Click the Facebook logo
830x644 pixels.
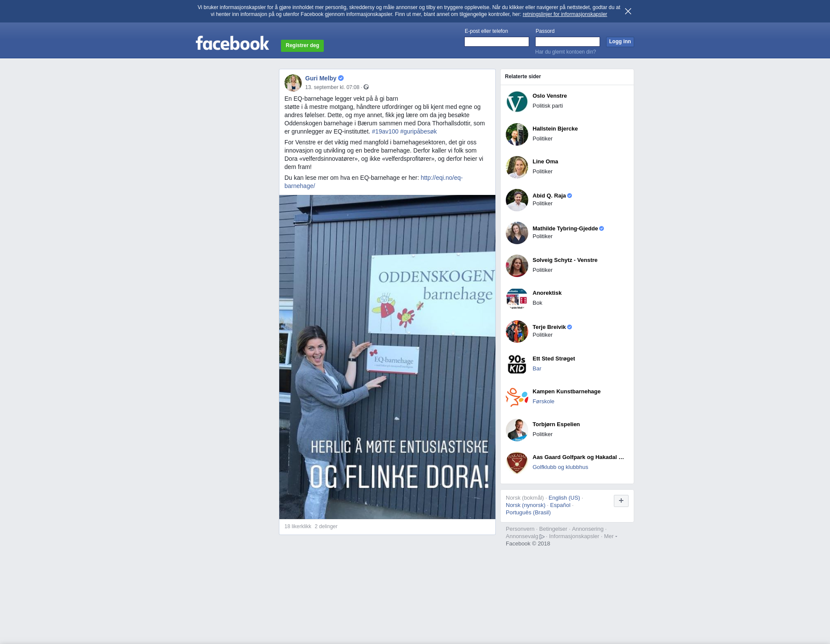pos(232,43)
